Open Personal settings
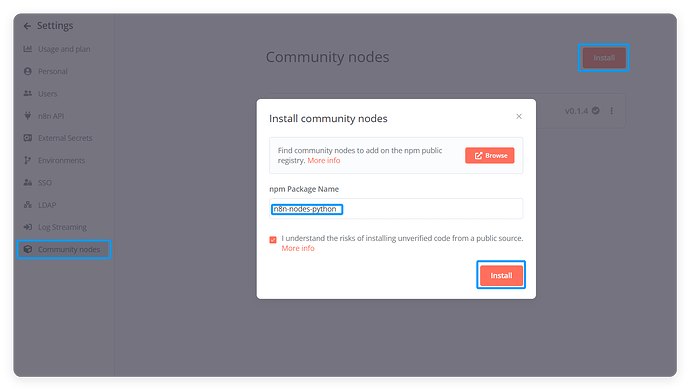690x389 pixels. (x=52, y=71)
